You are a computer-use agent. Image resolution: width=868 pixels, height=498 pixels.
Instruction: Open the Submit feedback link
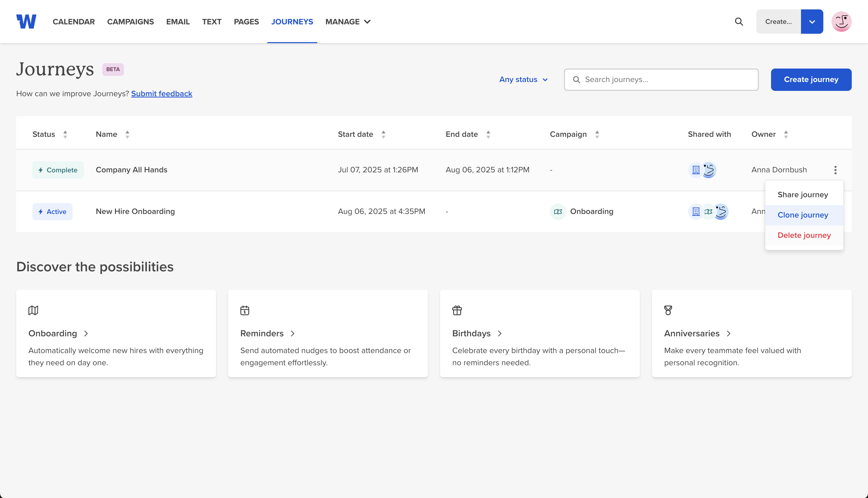161,94
